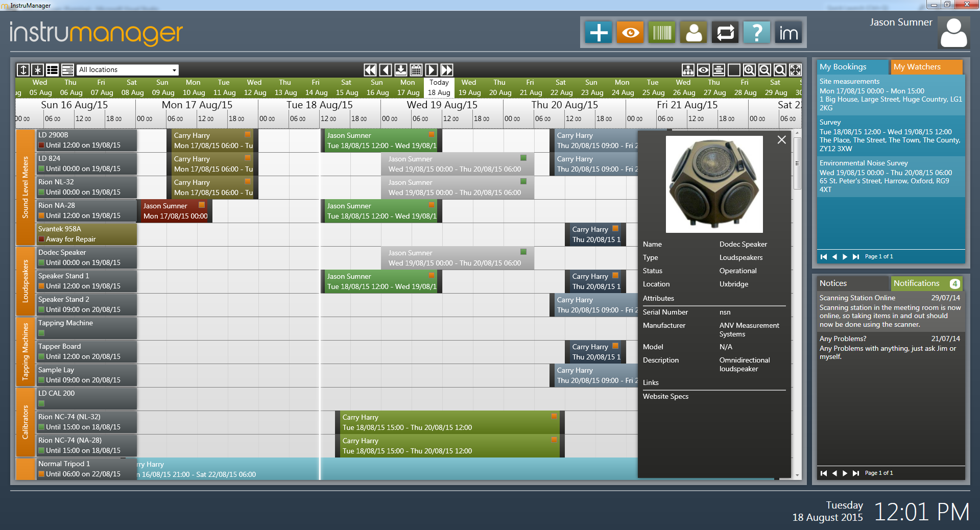Viewport: 980px width, 530px height.
Task: Open the All locations dropdown
Action: click(x=128, y=70)
